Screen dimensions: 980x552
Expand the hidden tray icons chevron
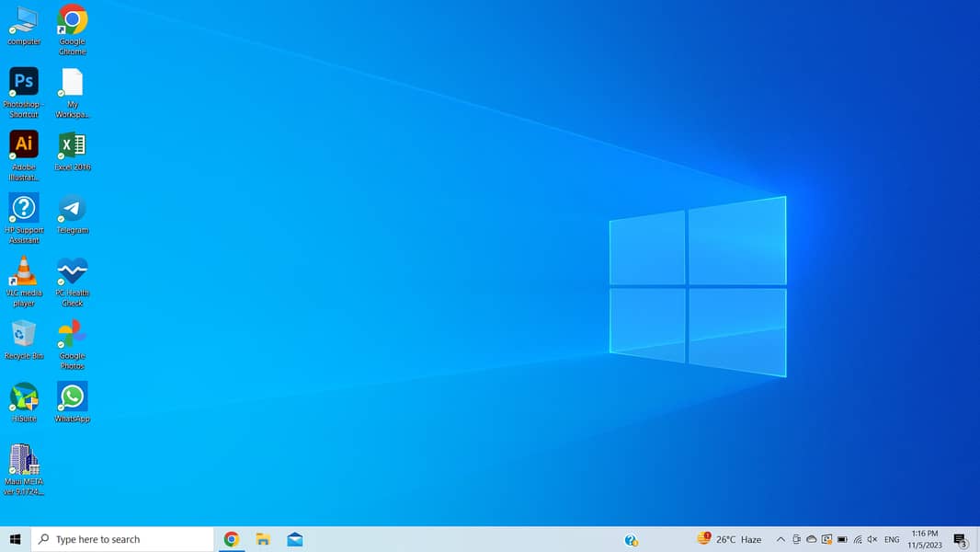(781, 540)
